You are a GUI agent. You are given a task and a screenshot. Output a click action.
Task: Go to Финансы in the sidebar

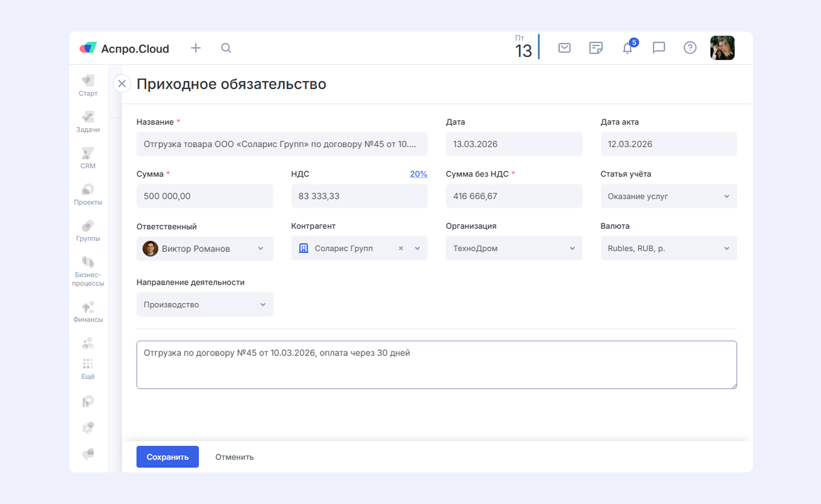[88, 312]
